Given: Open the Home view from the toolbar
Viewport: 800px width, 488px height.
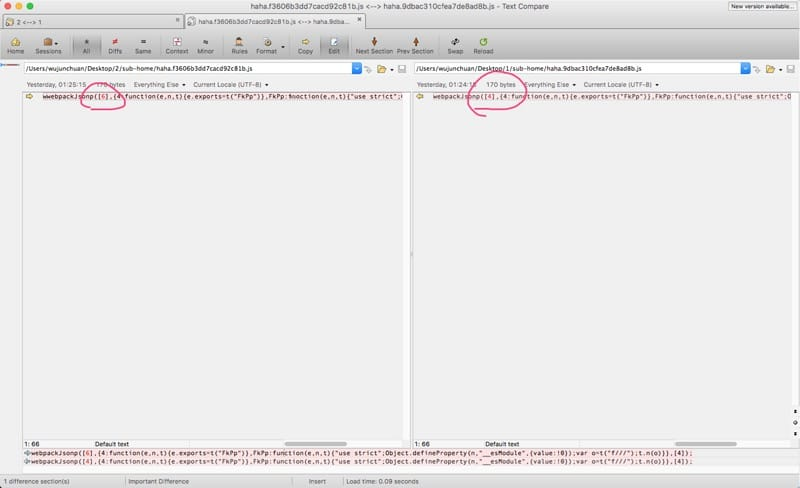Looking at the screenshot, I should click(15, 45).
